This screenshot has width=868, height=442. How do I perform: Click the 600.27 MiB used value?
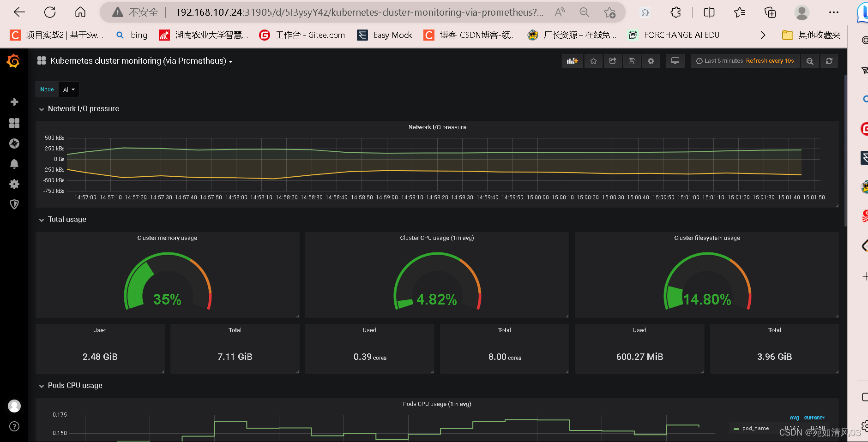click(639, 357)
